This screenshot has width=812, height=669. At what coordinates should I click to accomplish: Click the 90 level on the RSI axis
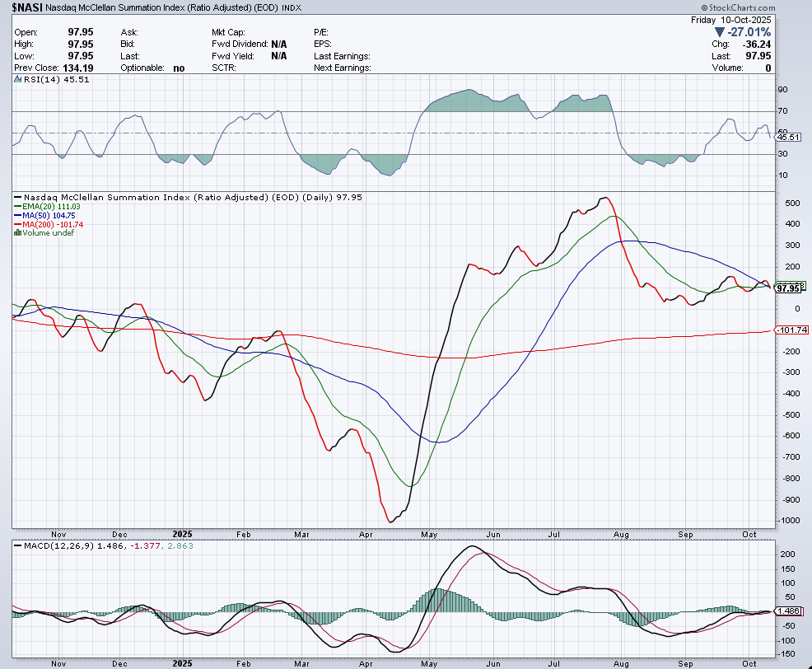[x=783, y=90]
